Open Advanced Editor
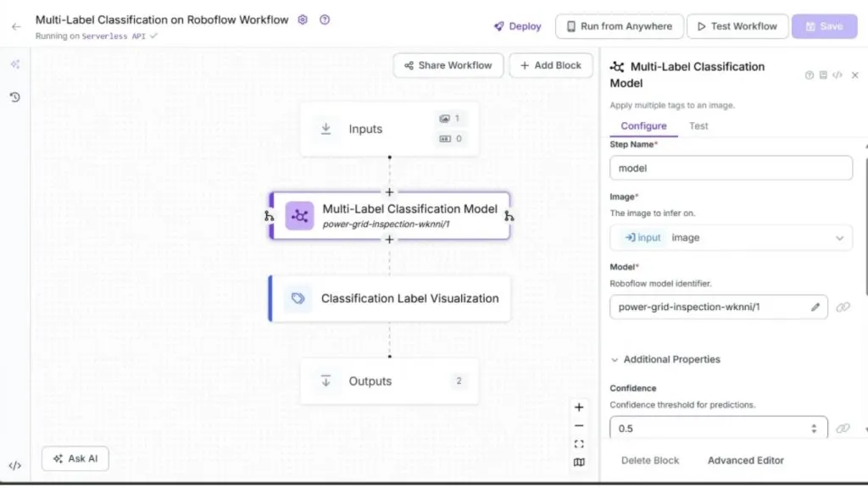The width and height of the screenshot is (868, 488). (x=746, y=461)
